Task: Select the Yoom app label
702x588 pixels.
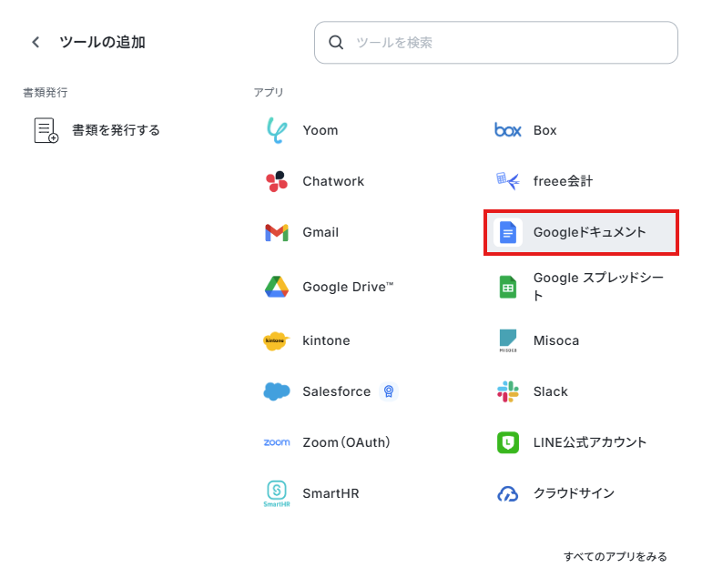Action: (320, 130)
